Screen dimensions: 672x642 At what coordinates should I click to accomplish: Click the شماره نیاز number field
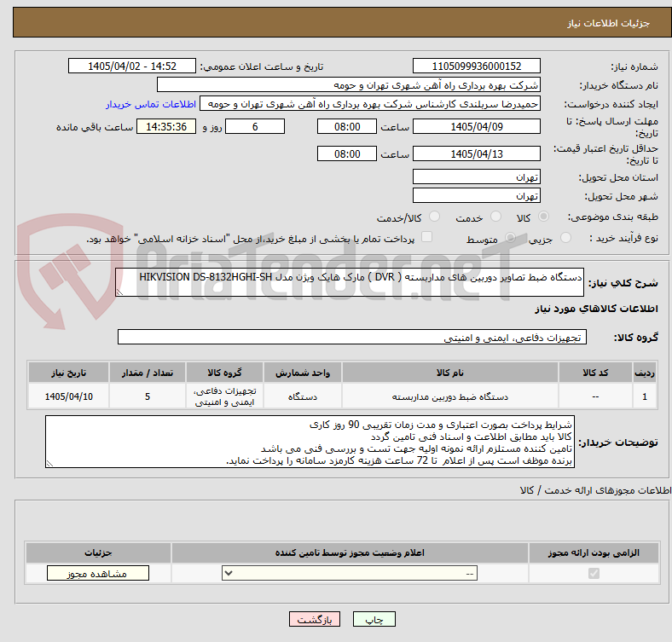click(476, 66)
